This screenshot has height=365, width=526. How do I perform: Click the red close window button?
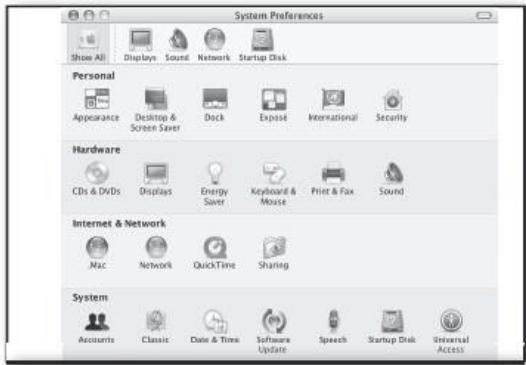[73, 15]
